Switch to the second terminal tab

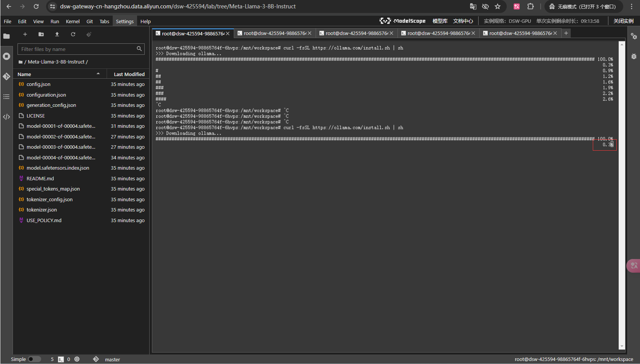274,33
